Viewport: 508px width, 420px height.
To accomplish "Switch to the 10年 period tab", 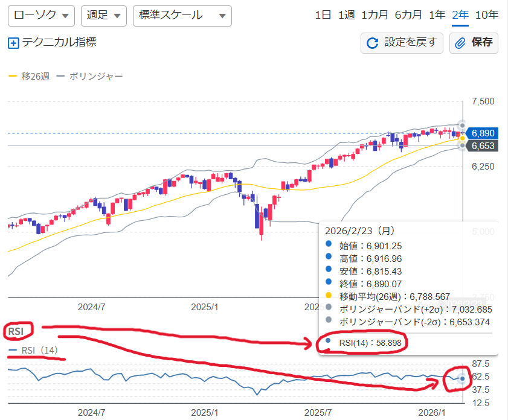I will (x=487, y=16).
